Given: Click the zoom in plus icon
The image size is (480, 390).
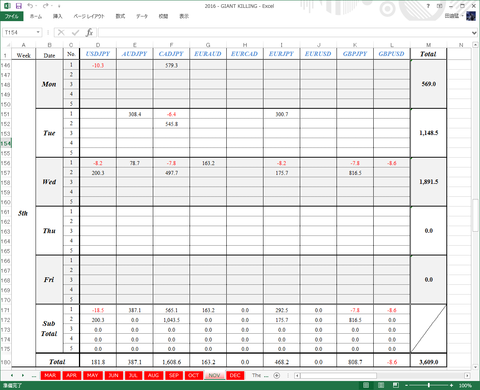Looking at the screenshot, I should click(451, 385).
